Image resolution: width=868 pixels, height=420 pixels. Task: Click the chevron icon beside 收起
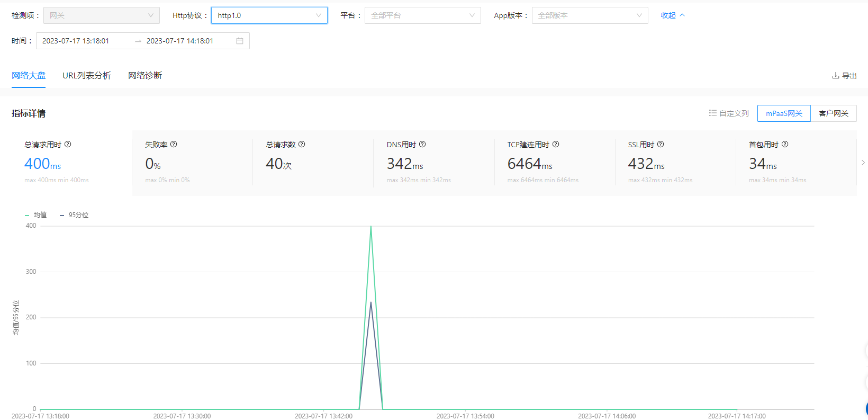(682, 15)
